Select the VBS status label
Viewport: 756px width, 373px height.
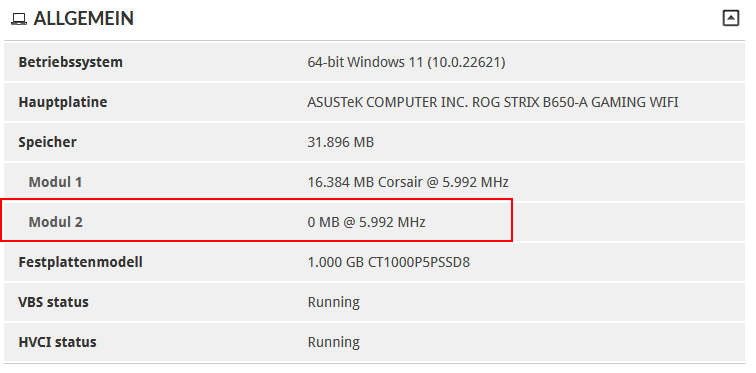pyautogui.click(x=54, y=302)
